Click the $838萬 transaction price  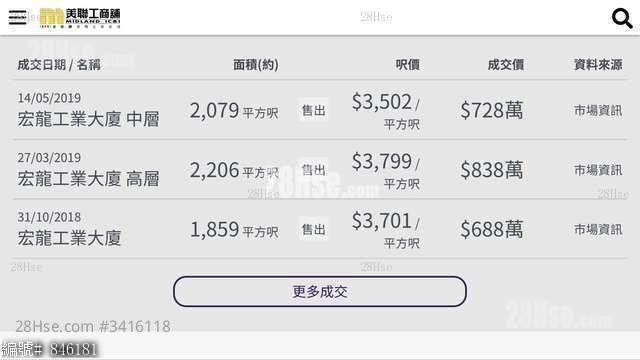[491, 170]
